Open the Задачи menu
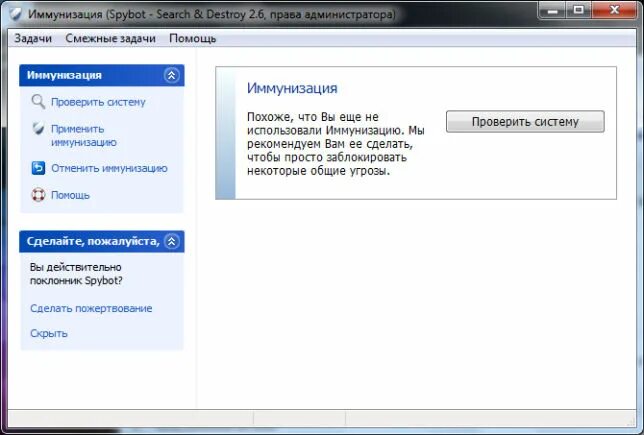 (x=33, y=39)
